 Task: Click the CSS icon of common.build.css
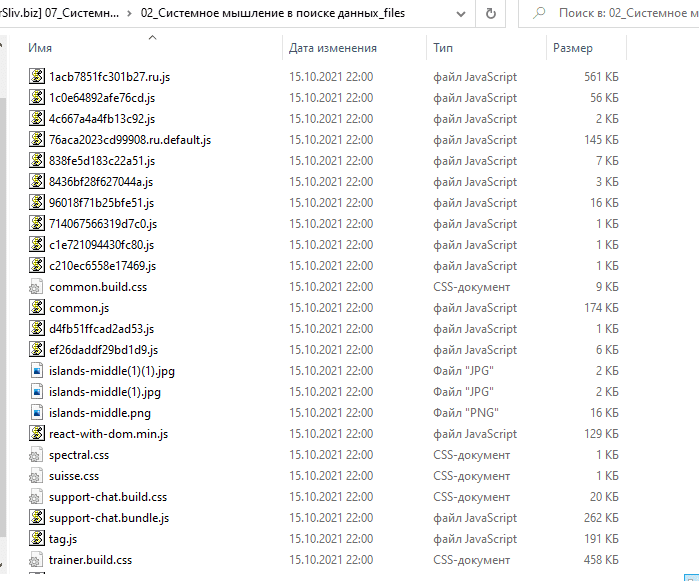[x=38, y=287]
